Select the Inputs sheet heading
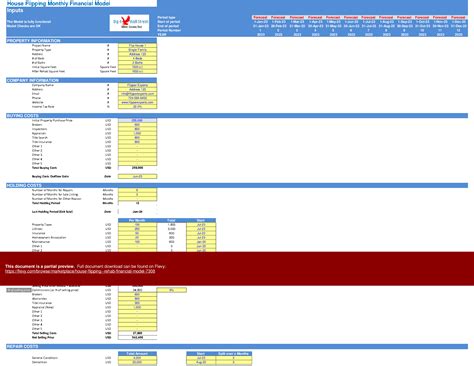The height and width of the screenshot is (366, 474). coord(15,10)
